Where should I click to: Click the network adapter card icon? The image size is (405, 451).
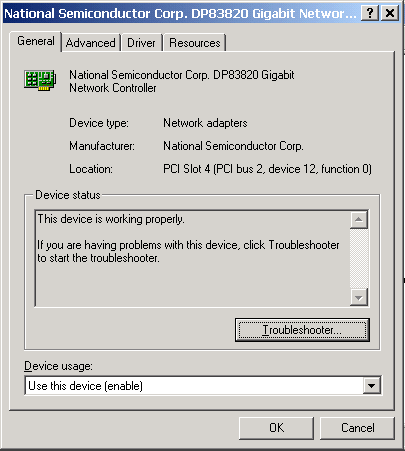[40, 80]
